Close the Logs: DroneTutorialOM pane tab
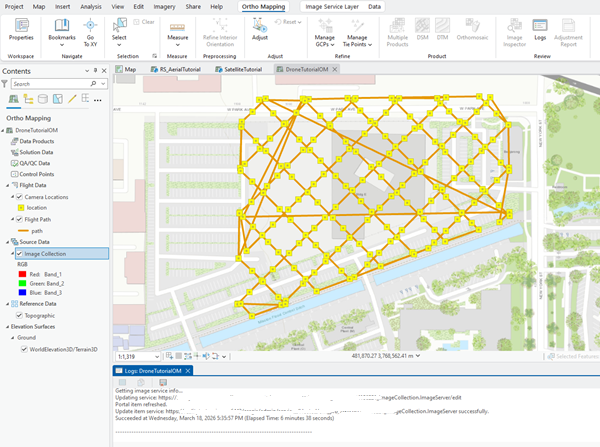This screenshot has width=600, height=447. [188, 371]
